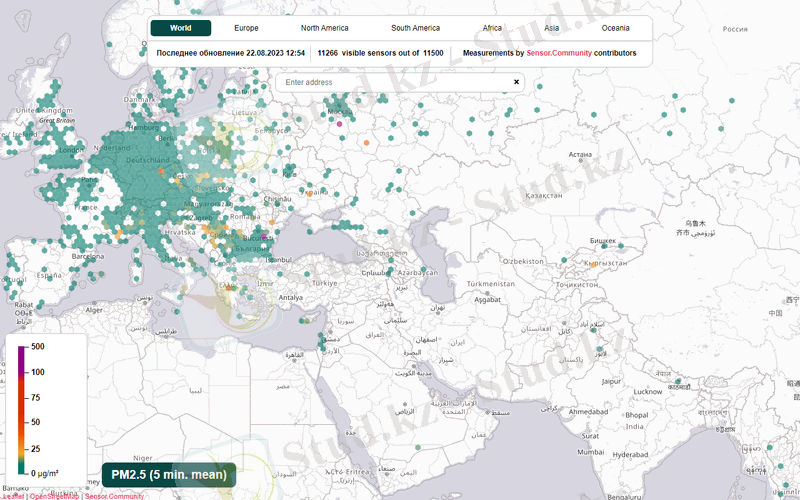The image size is (800, 500).
Task: Click the Türkiye country label on map
Action: (x=326, y=283)
